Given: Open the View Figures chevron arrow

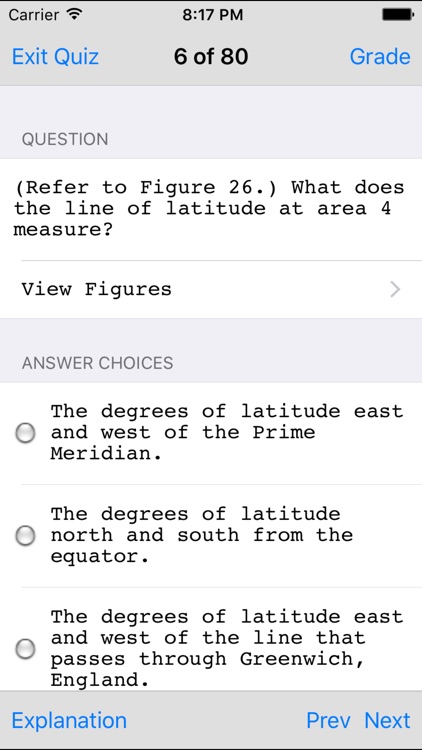Looking at the screenshot, I should (x=395, y=289).
